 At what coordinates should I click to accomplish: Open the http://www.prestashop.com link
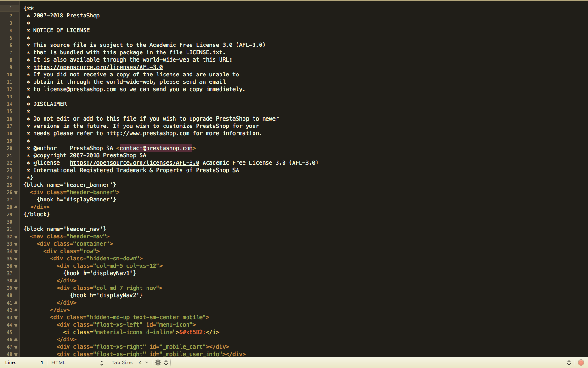coord(148,133)
